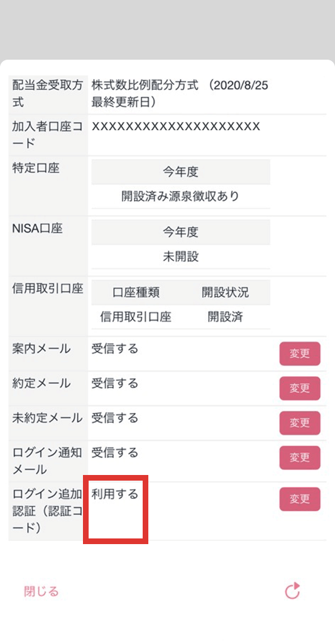Viewport: 335px width, 644px height.
Task: Change the ログイン追加認証 setting
Action: [x=300, y=499]
